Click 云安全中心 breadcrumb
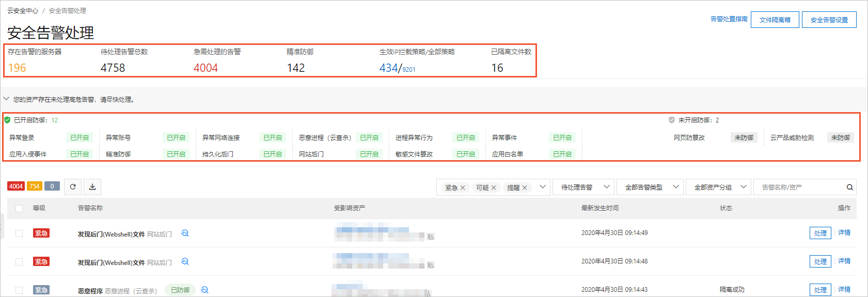The height and width of the screenshot is (297, 868). (x=23, y=11)
